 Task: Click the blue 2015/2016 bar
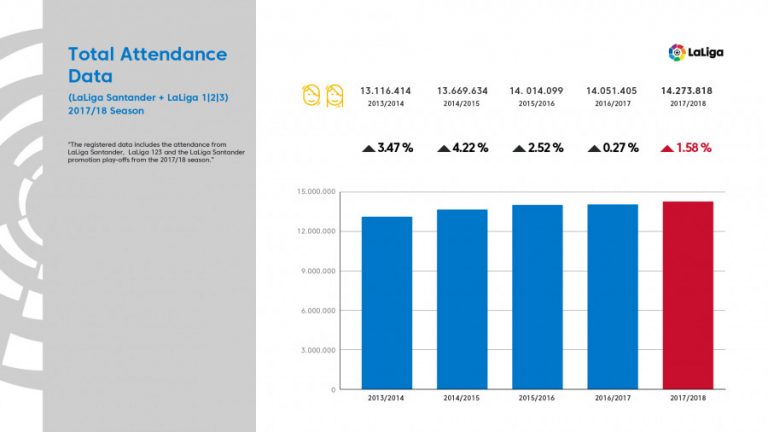pos(537,297)
